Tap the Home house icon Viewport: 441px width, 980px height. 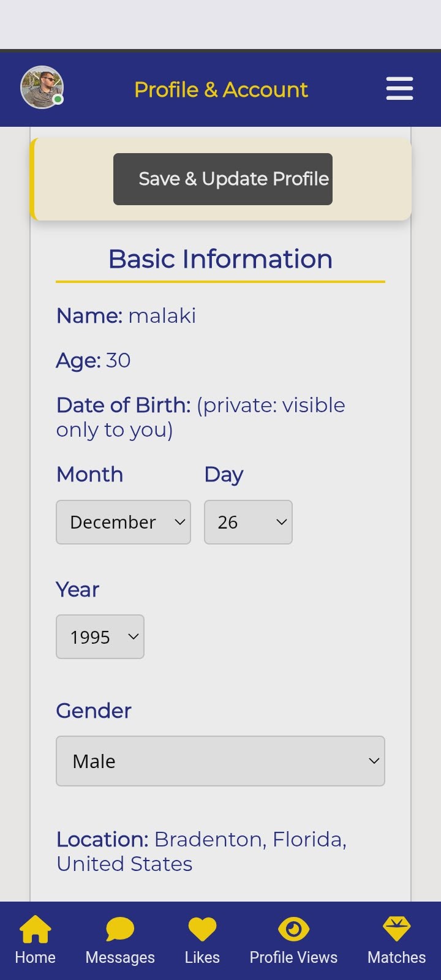tap(35, 929)
